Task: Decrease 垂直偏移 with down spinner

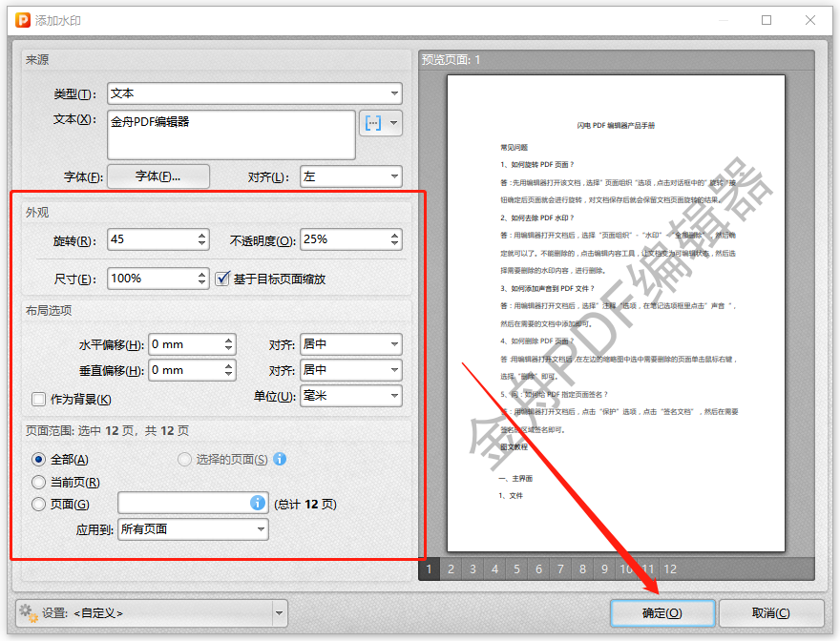Action: tap(229, 374)
